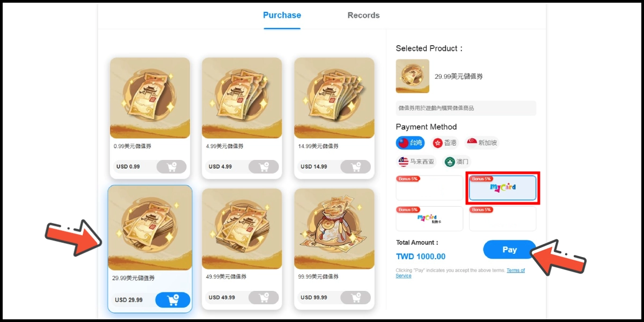Add the USD 49.99 voucher to cart
The image size is (644, 322).
point(264,298)
